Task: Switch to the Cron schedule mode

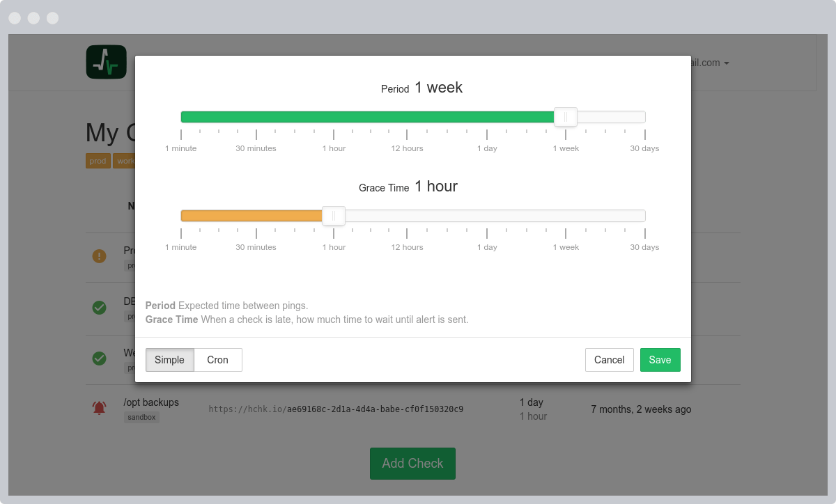Action: pyautogui.click(x=218, y=360)
